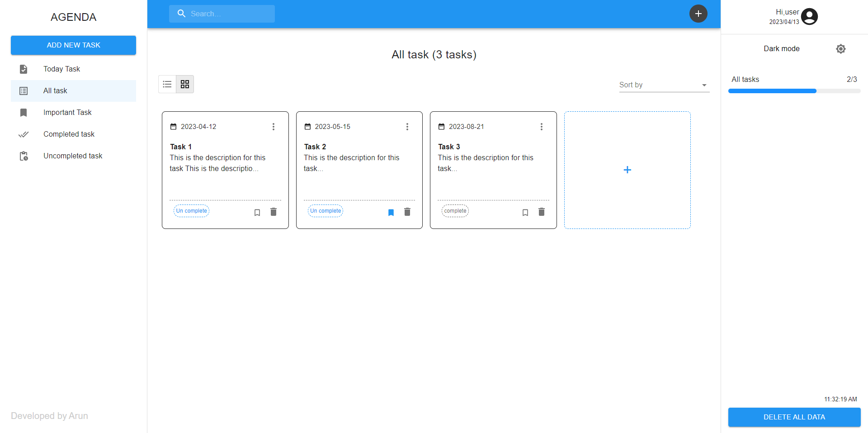868x433 pixels.
Task: Click the ADD NEW TASK button
Action: pyautogui.click(x=73, y=45)
